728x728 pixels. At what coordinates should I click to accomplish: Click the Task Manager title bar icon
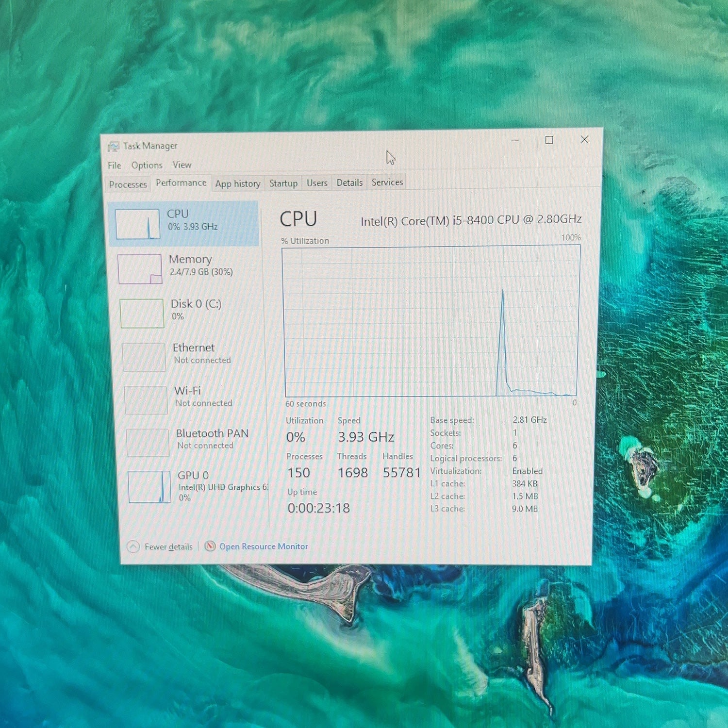pos(114,147)
